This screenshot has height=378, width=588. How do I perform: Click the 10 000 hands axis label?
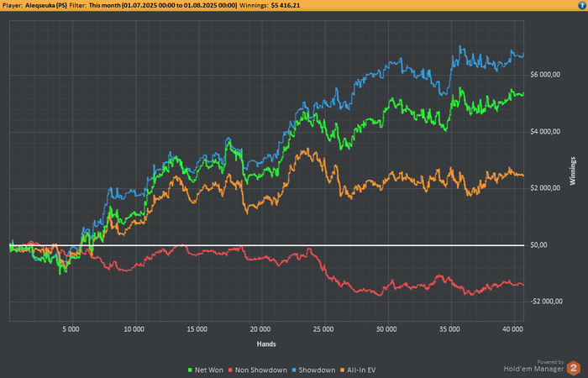click(134, 329)
